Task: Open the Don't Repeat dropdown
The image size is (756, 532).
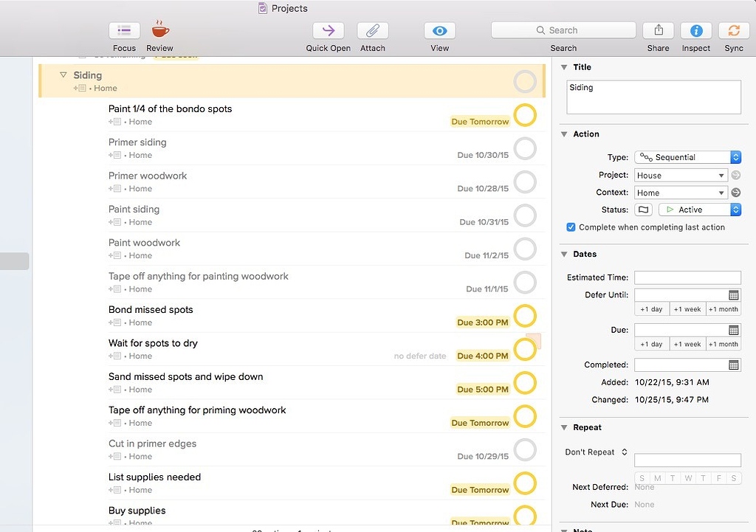Action: coord(595,452)
